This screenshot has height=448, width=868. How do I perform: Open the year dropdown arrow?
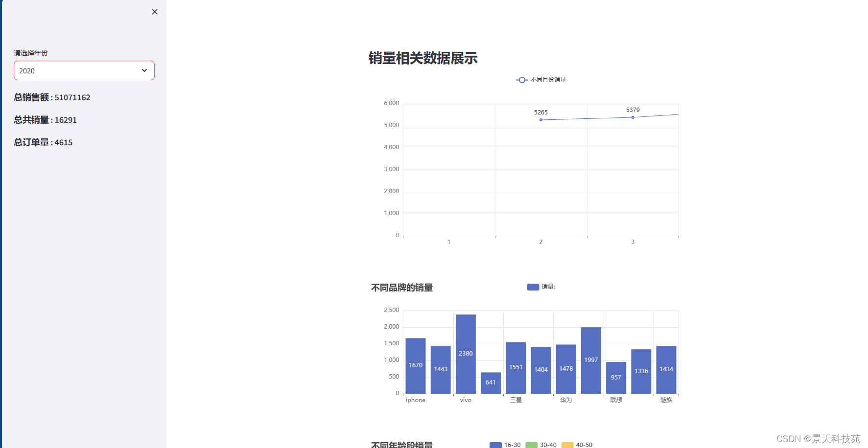pyautogui.click(x=144, y=70)
